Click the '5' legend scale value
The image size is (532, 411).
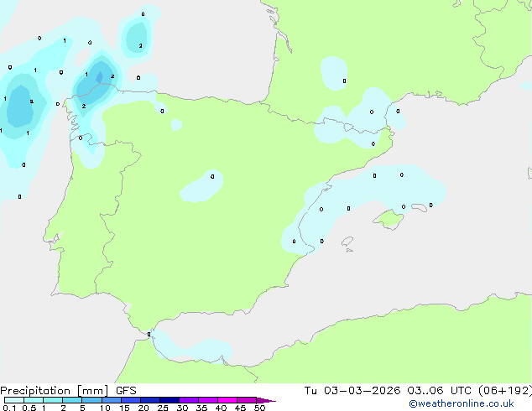coord(82,408)
